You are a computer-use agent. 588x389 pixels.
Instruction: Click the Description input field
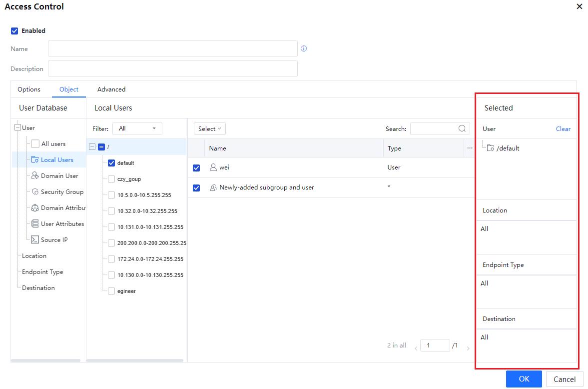(x=173, y=69)
